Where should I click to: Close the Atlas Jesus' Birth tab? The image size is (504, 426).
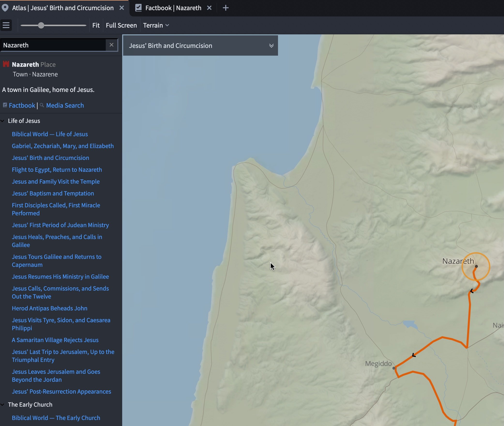[x=122, y=8]
